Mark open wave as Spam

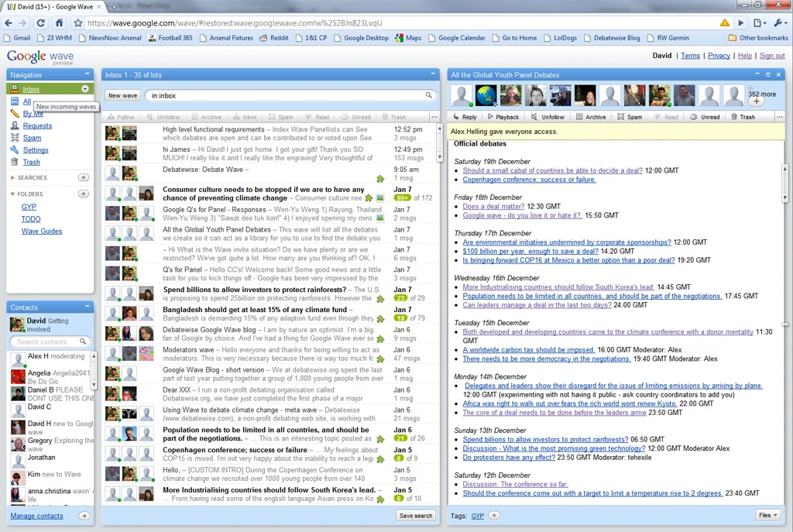[x=630, y=117]
